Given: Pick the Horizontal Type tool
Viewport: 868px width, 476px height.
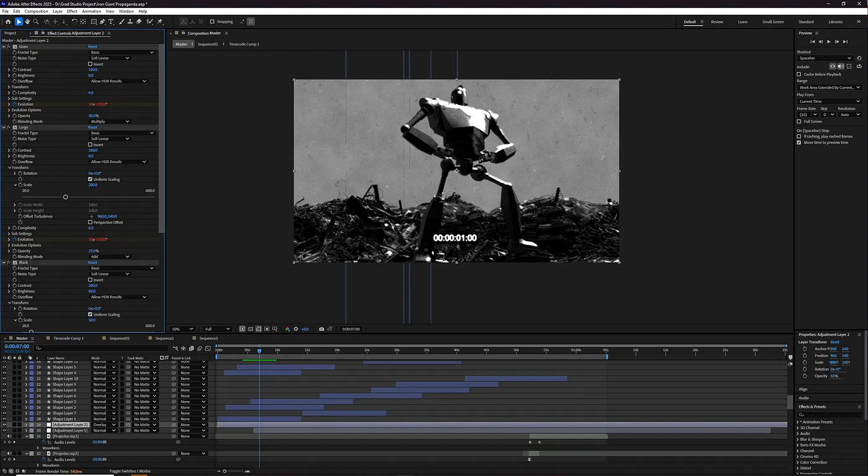Looking at the screenshot, I should pos(111,22).
